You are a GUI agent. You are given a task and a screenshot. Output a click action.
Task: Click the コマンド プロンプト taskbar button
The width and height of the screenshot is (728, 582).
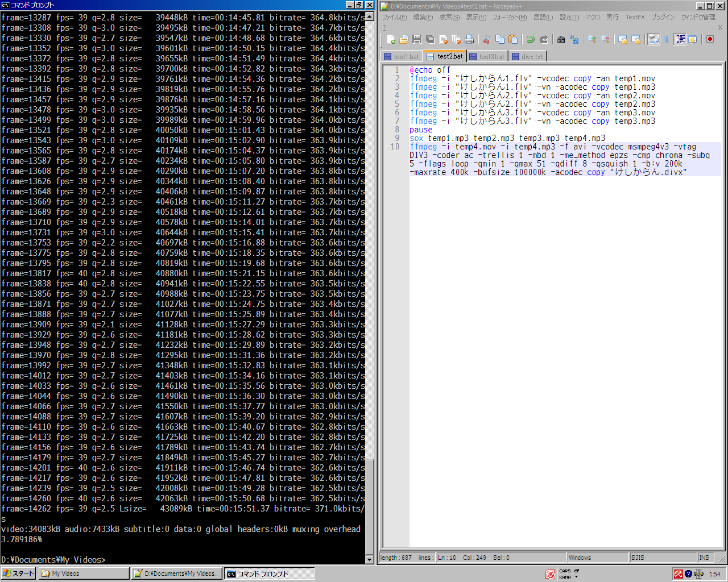(x=270, y=573)
